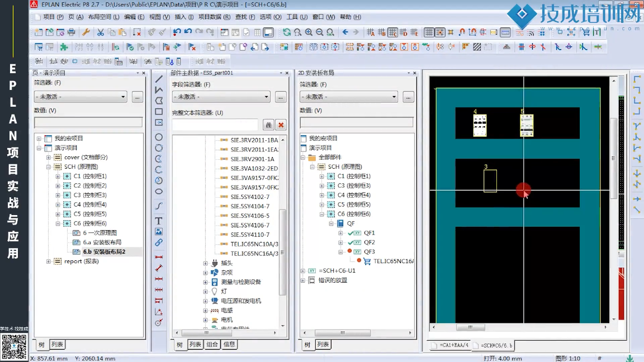Image resolution: width=644 pixels, height=362 pixels.
Task: Click the Cut scissors icon
Action: tap(101, 32)
